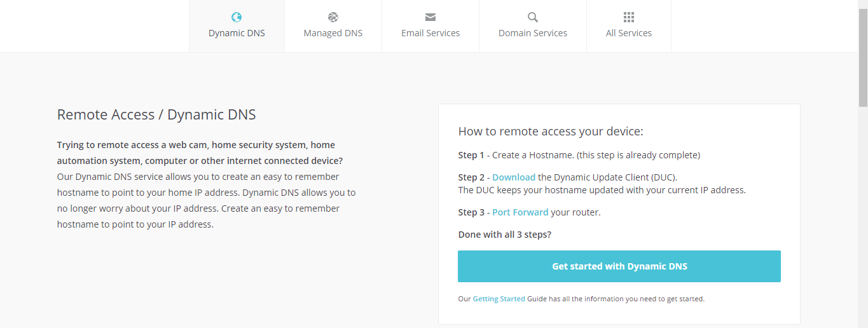868x328 pixels.
Task: Select the Dynamic DNS tab label
Action: coord(237,33)
